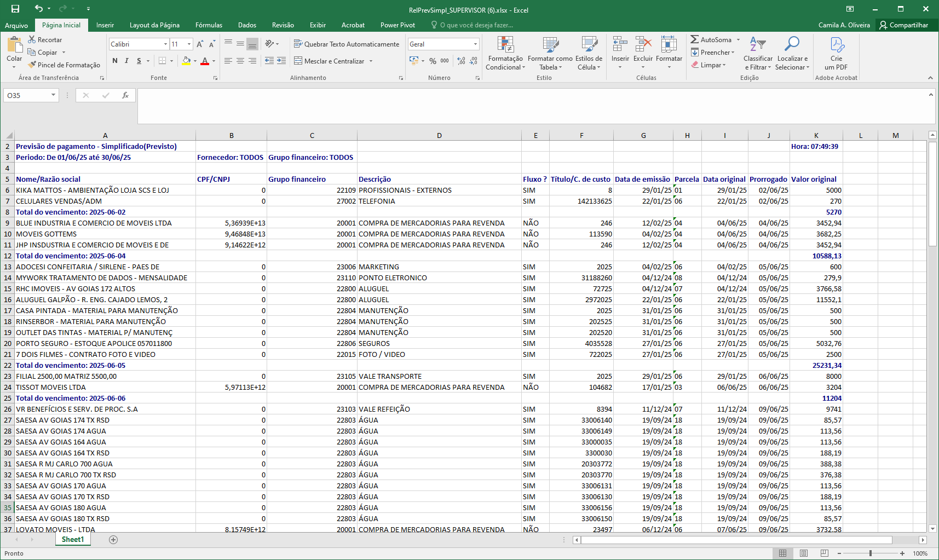Click the thousands separator 000 icon
Viewport: 939px width, 560px height.
tap(445, 61)
